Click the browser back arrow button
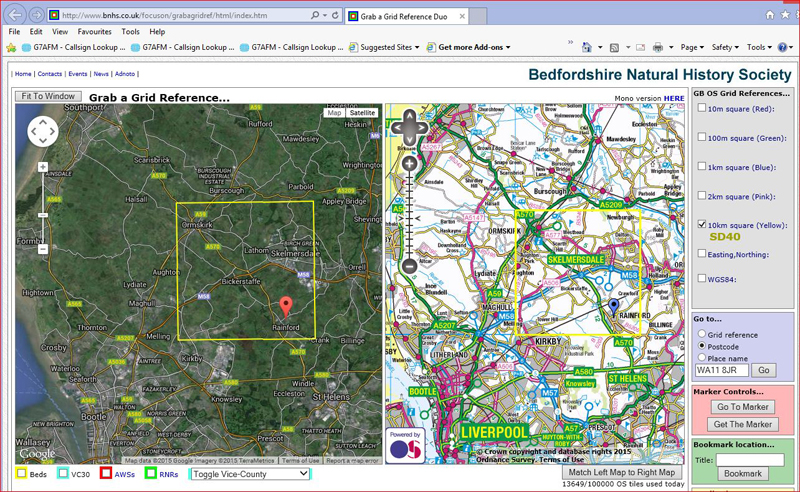800x492 pixels. pyautogui.click(x=14, y=15)
